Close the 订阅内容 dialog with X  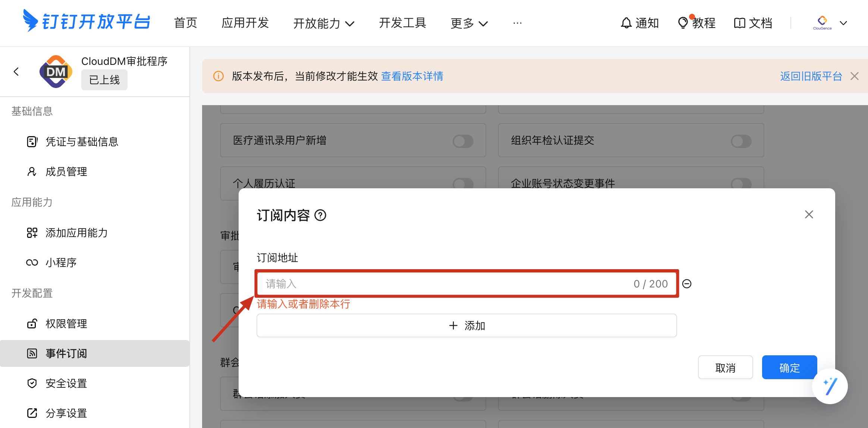[809, 214]
